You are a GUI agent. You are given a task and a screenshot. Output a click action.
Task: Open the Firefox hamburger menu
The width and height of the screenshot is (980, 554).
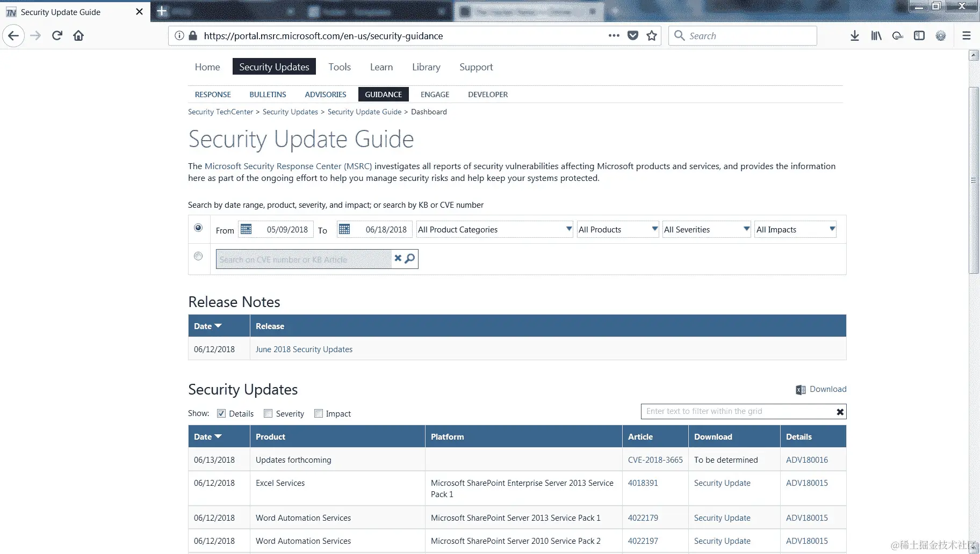pos(967,36)
